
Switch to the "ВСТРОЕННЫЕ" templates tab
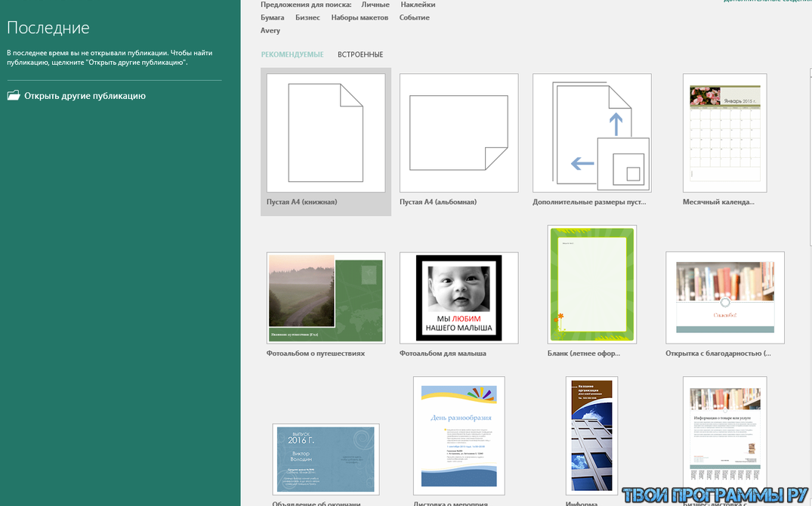coord(360,54)
